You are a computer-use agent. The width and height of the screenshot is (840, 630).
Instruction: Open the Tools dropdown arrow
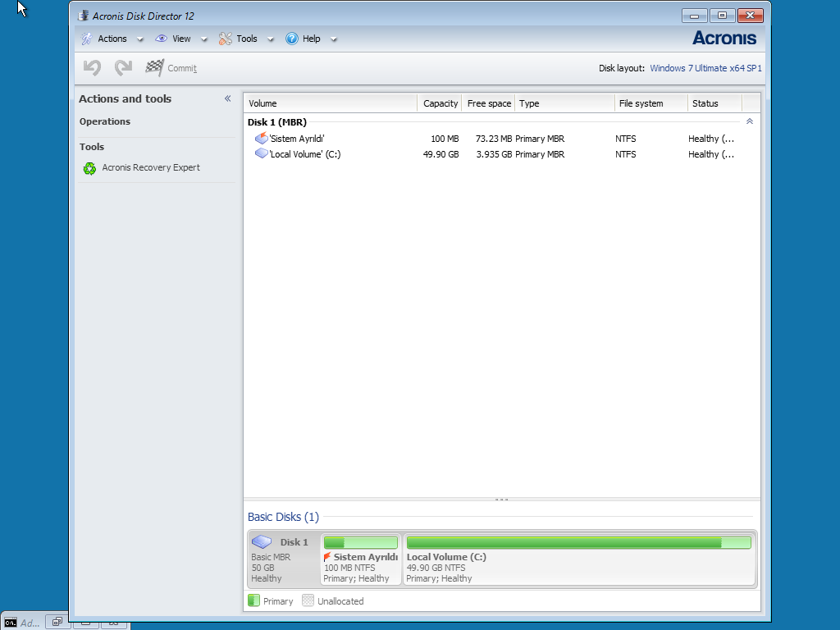[271, 39]
